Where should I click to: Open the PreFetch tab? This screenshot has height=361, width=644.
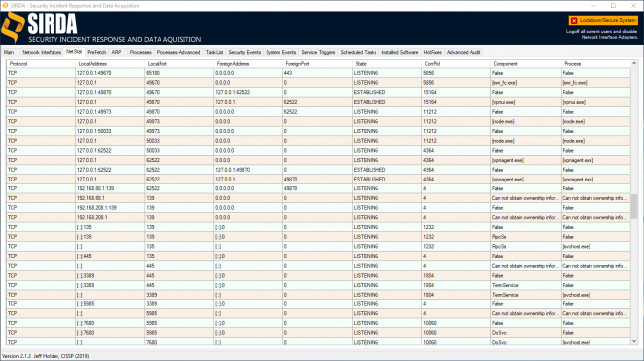coord(96,52)
